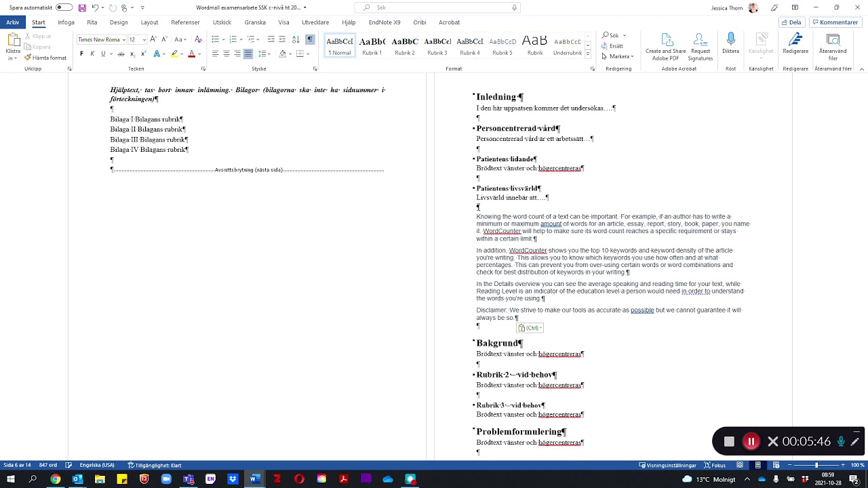
Task: Toggle italic K formatting
Action: coord(93,54)
